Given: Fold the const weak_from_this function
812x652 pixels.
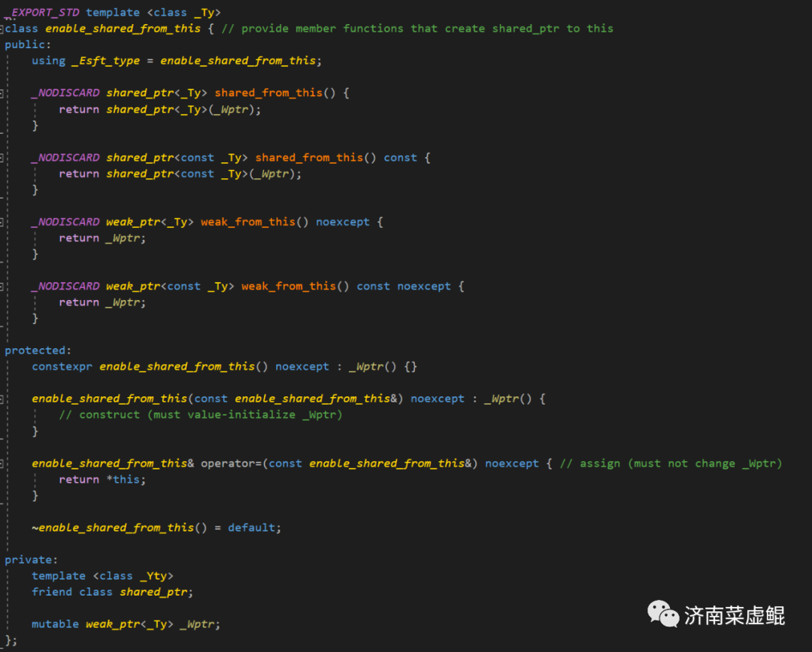Looking at the screenshot, I should coord(2,287).
